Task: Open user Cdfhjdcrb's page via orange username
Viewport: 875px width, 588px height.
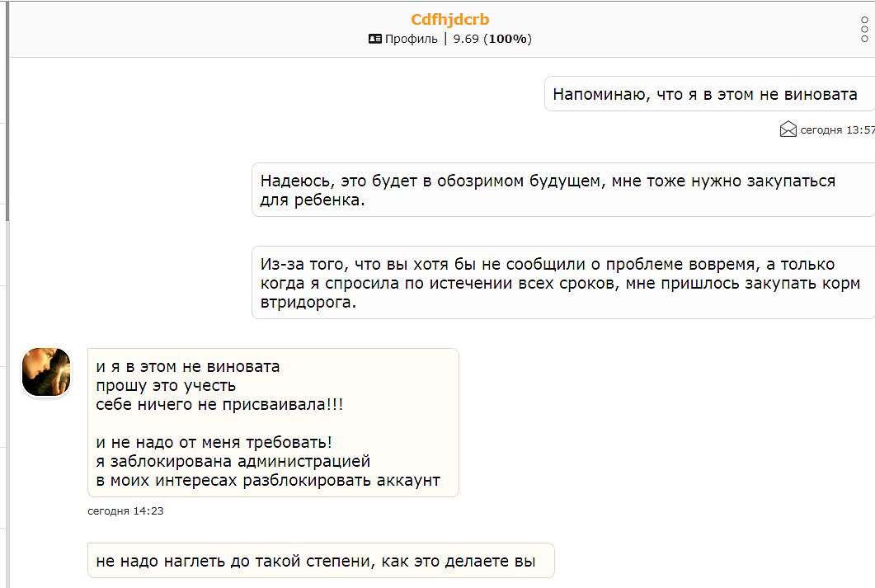Action: [449, 19]
